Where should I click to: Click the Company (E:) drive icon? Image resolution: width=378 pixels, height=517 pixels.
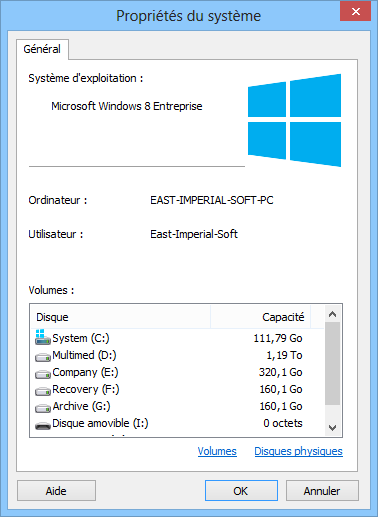coord(43,374)
